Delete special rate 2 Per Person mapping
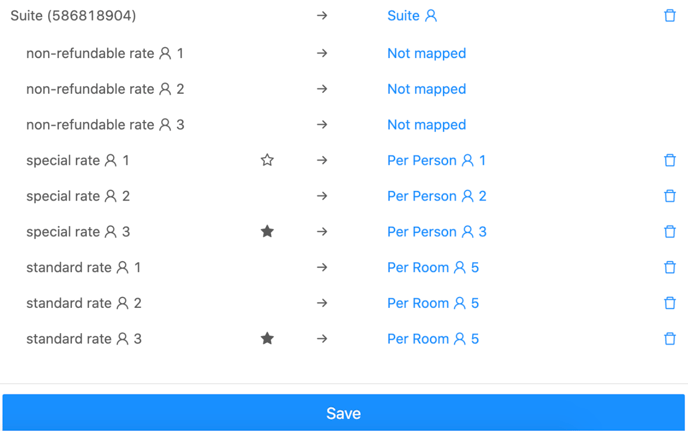 coord(670,196)
